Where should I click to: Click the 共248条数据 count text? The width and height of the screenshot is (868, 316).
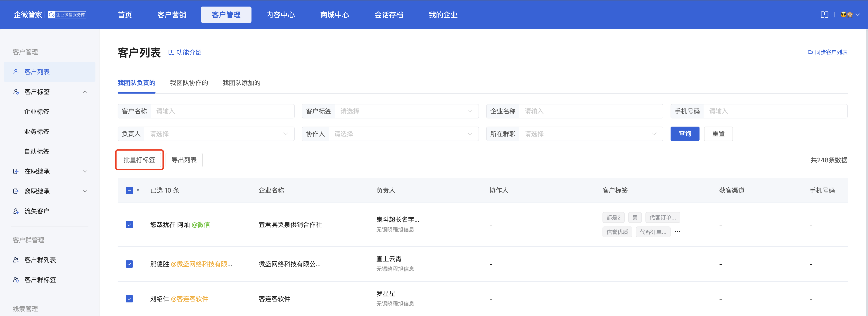pos(829,160)
